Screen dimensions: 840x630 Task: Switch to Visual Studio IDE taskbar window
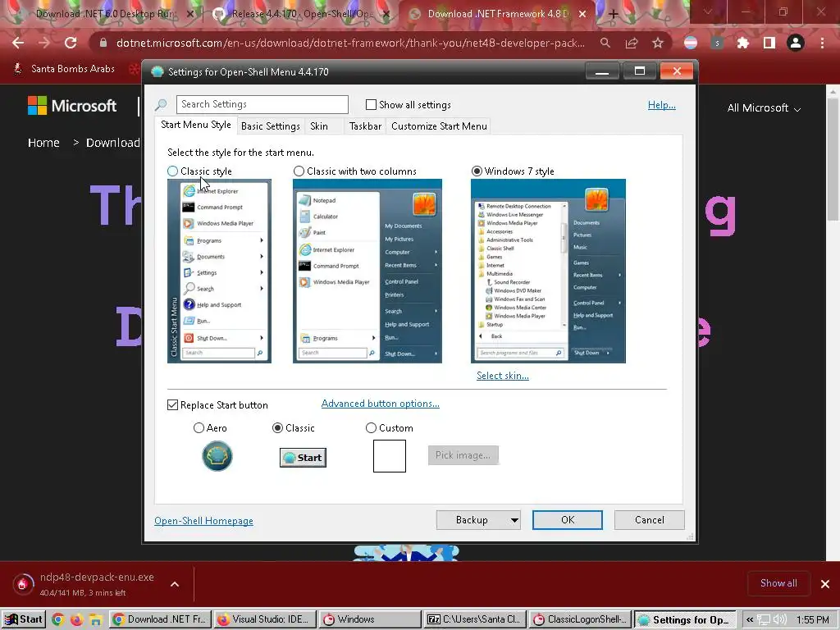[x=265, y=619]
